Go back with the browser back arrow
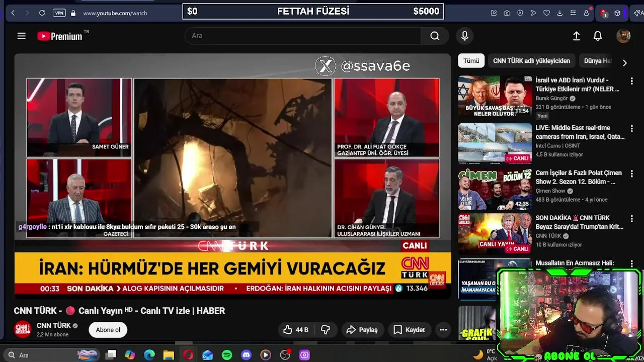 [x=13, y=13]
